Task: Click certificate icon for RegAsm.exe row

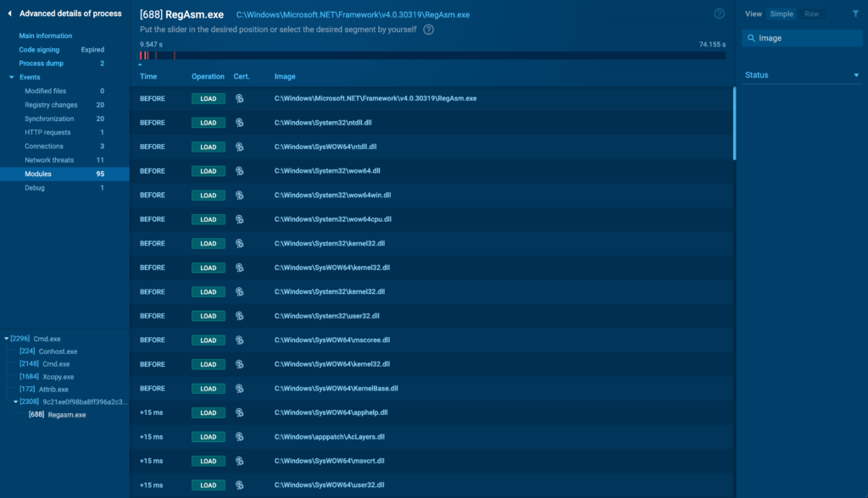Action: tap(240, 98)
